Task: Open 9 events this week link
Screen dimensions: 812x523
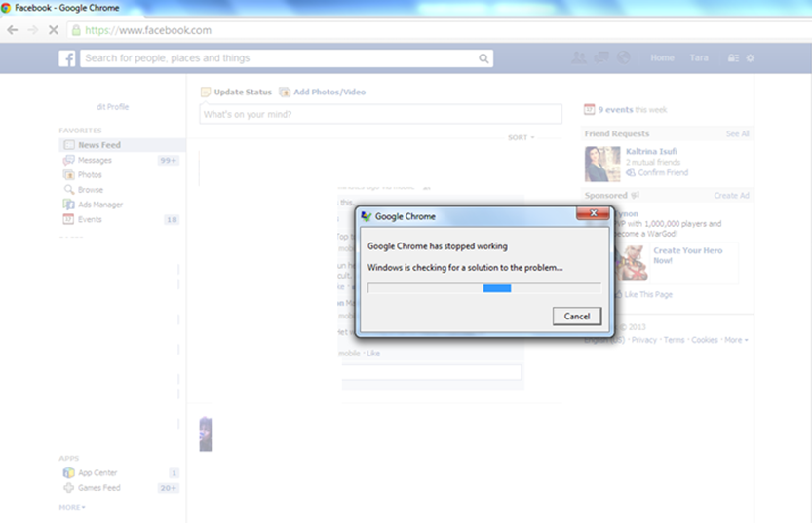Action: tap(633, 110)
